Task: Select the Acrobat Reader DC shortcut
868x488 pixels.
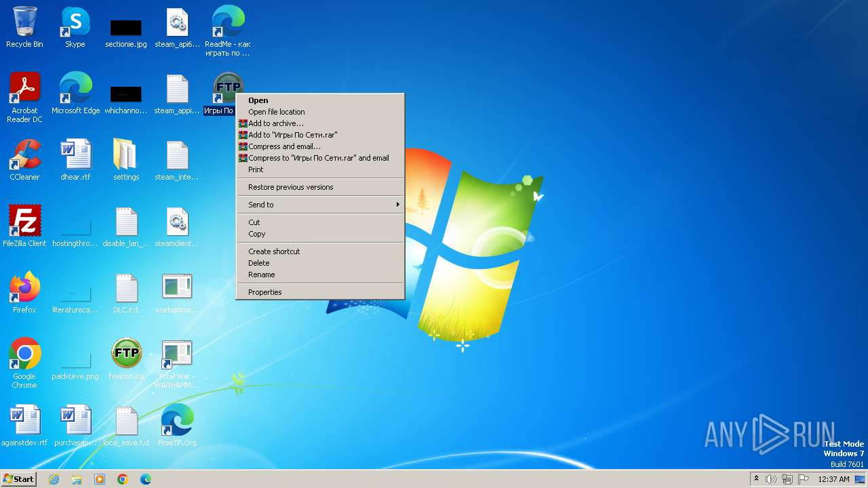Action: click(24, 98)
